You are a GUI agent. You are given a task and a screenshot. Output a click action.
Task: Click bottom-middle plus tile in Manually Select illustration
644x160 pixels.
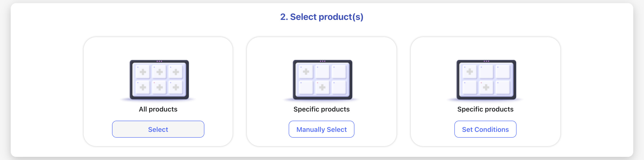pyautogui.click(x=322, y=87)
